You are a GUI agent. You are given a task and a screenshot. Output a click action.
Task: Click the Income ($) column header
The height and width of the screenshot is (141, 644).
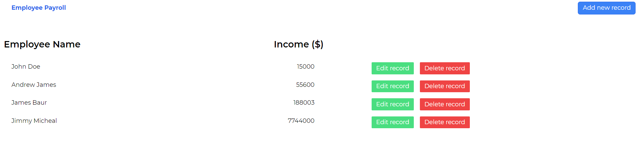point(298,44)
